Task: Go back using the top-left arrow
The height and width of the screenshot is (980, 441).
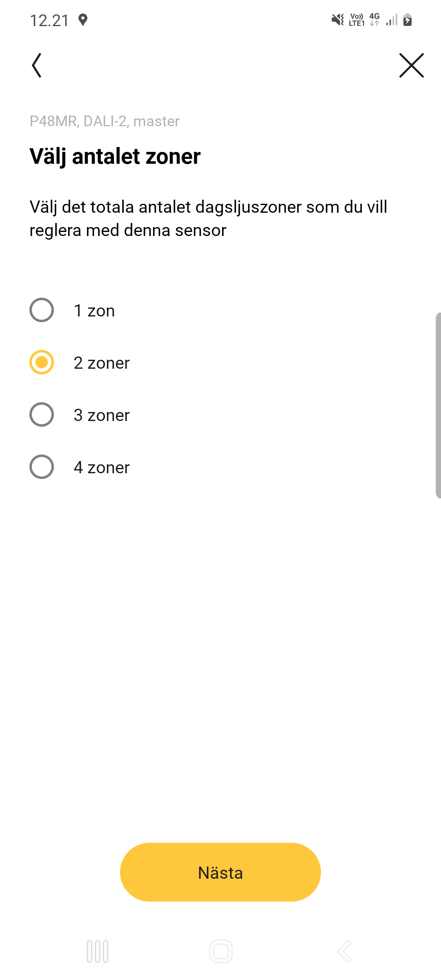Action: pos(37,65)
